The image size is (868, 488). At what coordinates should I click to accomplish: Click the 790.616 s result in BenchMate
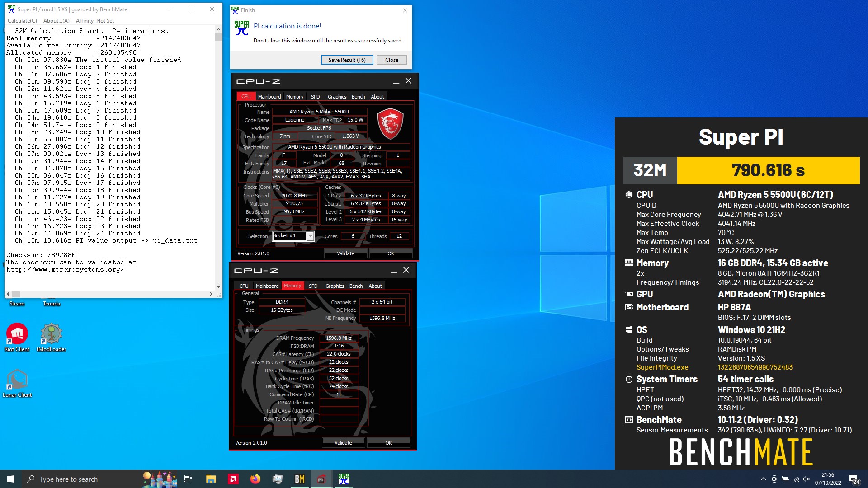(768, 170)
